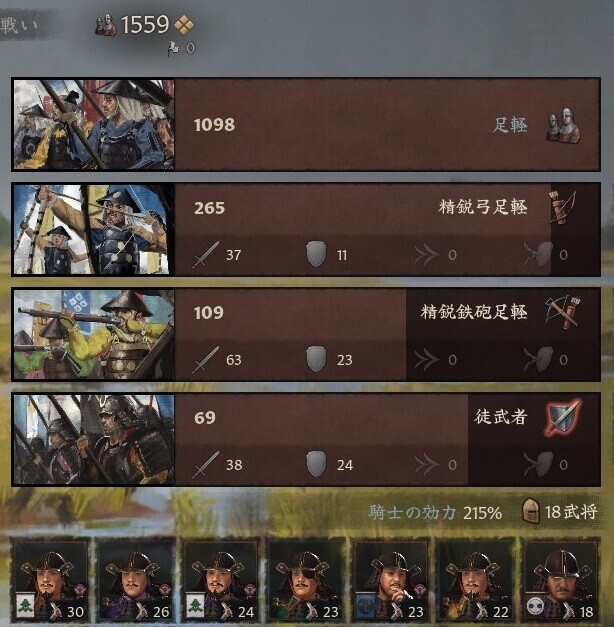Select the 精鋭弓足軽 regiment with 265 troops
This screenshot has width=614, height=627.
click(306, 230)
